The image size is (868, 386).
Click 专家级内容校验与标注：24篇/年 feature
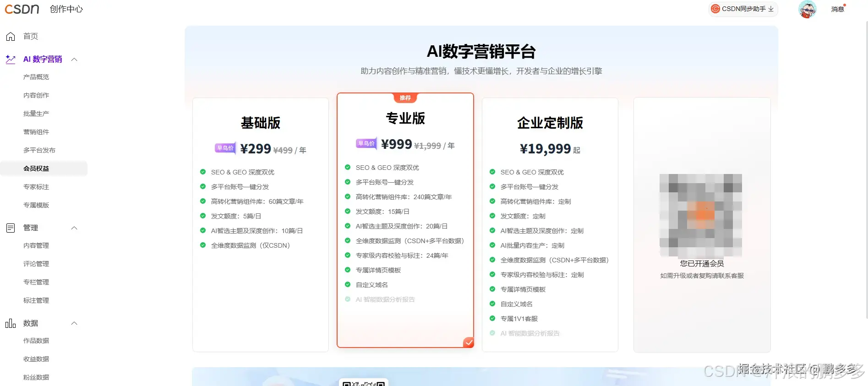(402, 256)
